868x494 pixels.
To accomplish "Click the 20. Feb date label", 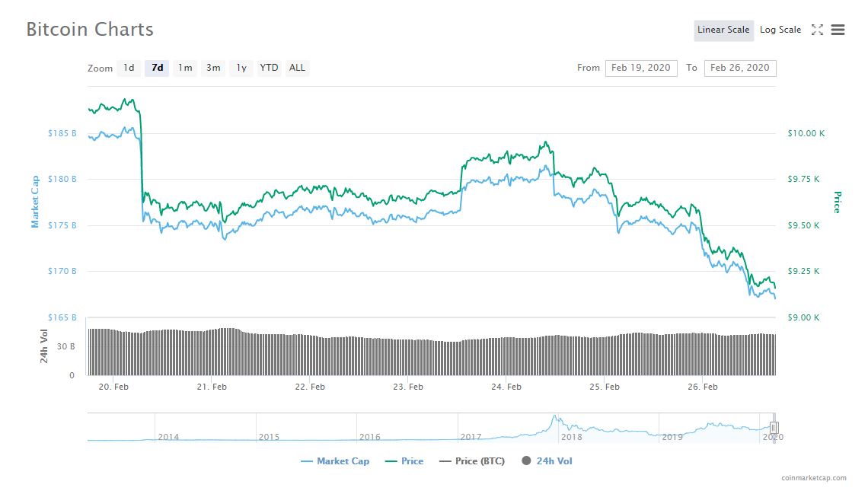I will (x=113, y=387).
